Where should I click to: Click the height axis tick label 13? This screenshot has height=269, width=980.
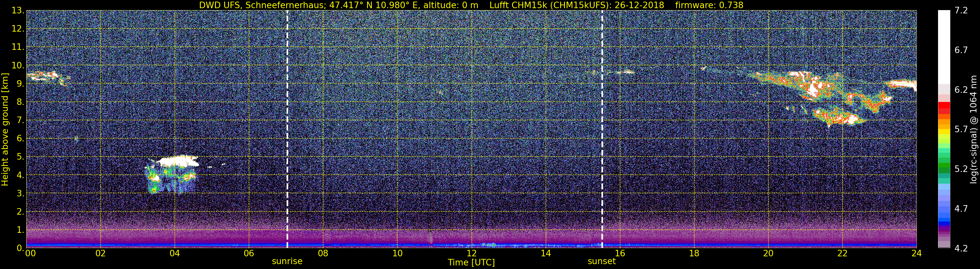point(18,11)
